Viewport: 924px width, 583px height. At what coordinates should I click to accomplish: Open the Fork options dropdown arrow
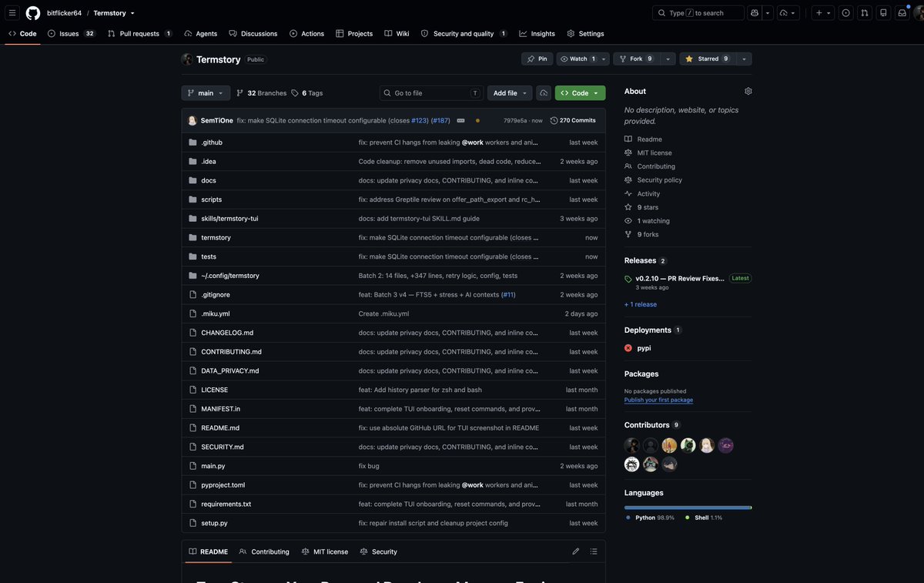point(668,59)
